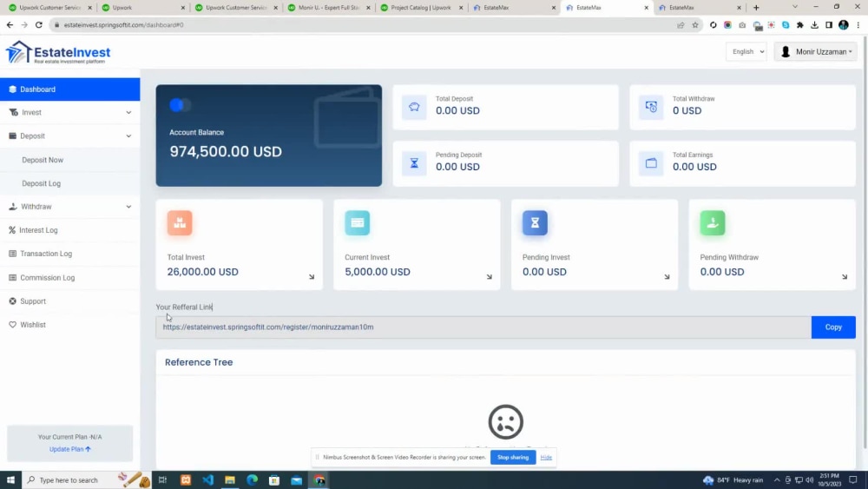Screen dimensions: 868x489
Task: Click the Dashboard layers icon
Action: point(12,89)
